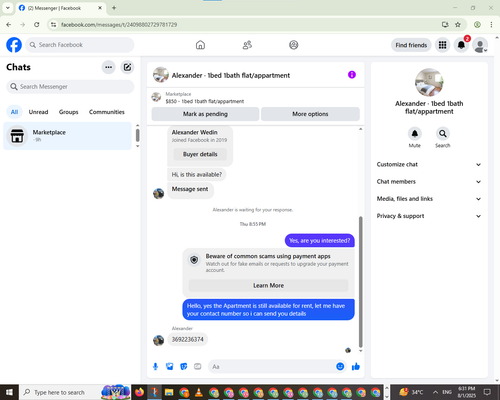Open a new browser tab

click(114, 8)
